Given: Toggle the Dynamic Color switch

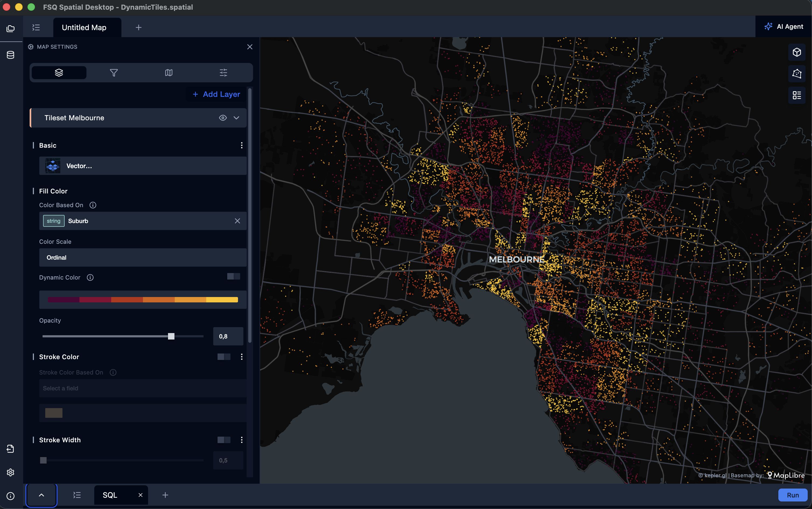Looking at the screenshot, I should pyautogui.click(x=233, y=276).
